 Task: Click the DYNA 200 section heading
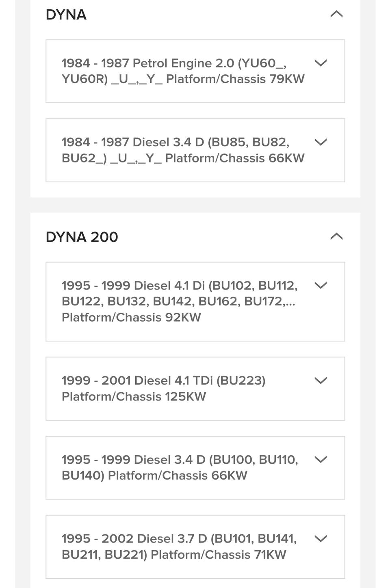coord(82,237)
